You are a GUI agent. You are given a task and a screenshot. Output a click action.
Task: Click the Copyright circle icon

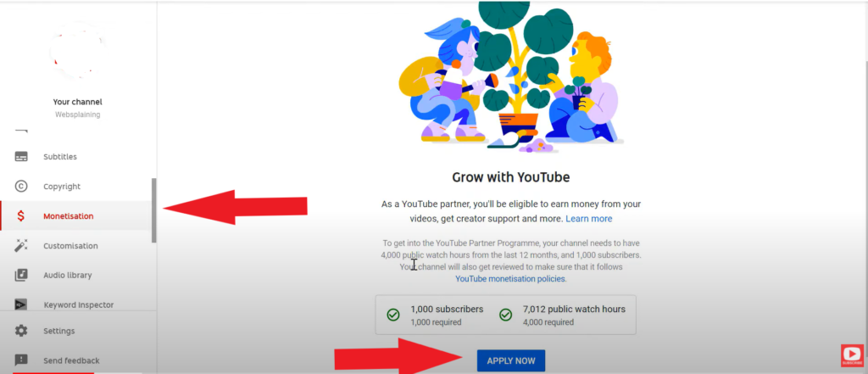[21, 187]
